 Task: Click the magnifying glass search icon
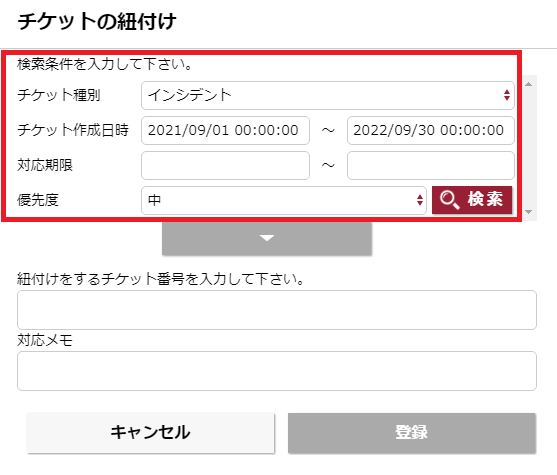tap(450, 200)
